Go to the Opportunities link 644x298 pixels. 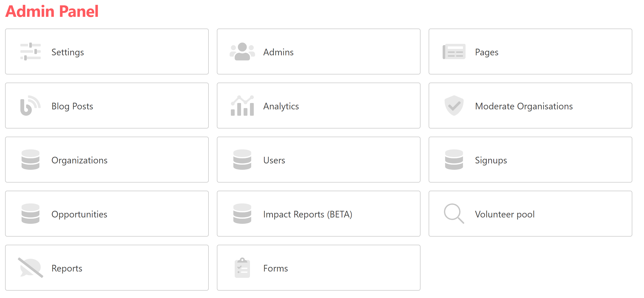(x=79, y=214)
